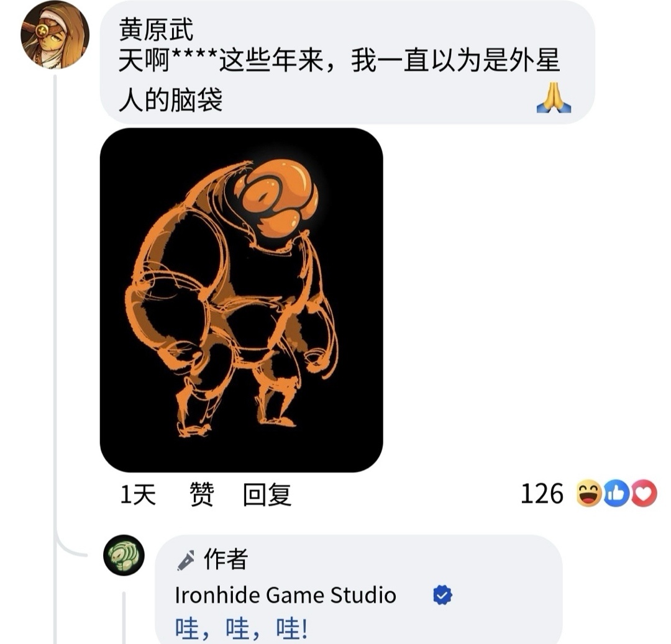Open 黄原武's profile avatar
The width and height of the screenshot is (671, 644).
click(x=55, y=35)
